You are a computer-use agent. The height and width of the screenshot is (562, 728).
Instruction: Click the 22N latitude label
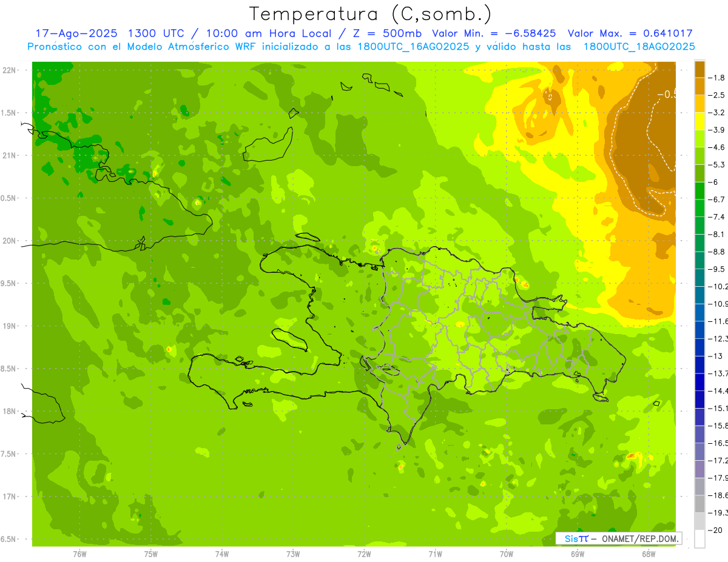[9, 70]
